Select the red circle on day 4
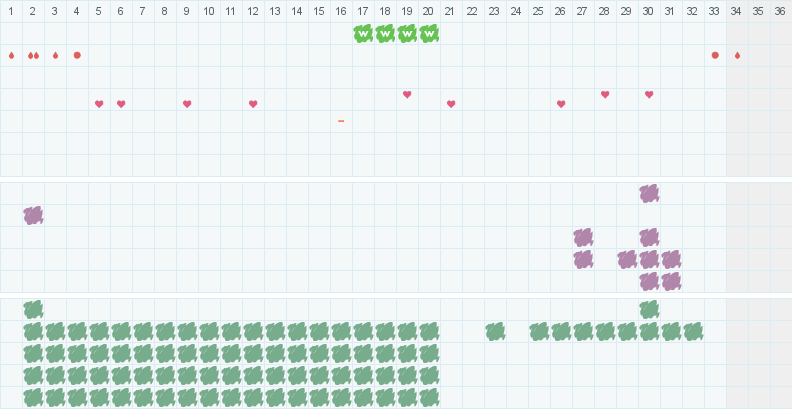The image size is (792, 409). 77,55
